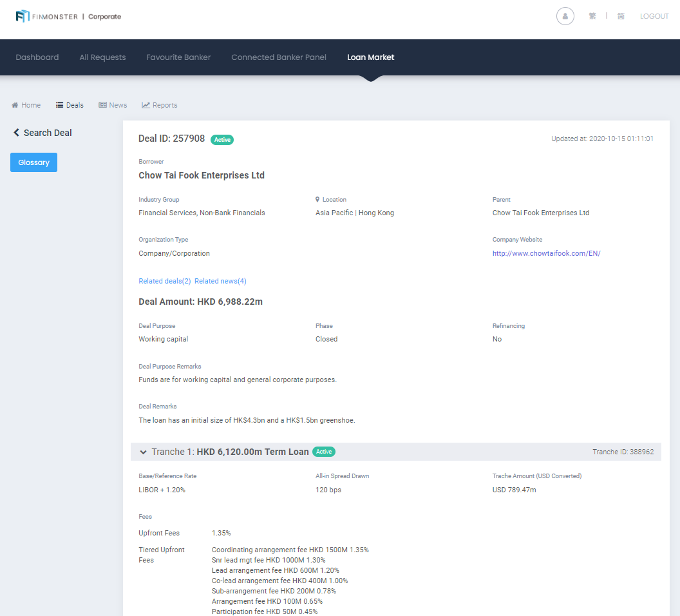
Task: Go back via Search Deal link
Action: pyautogui.click(x=48, y=133)
